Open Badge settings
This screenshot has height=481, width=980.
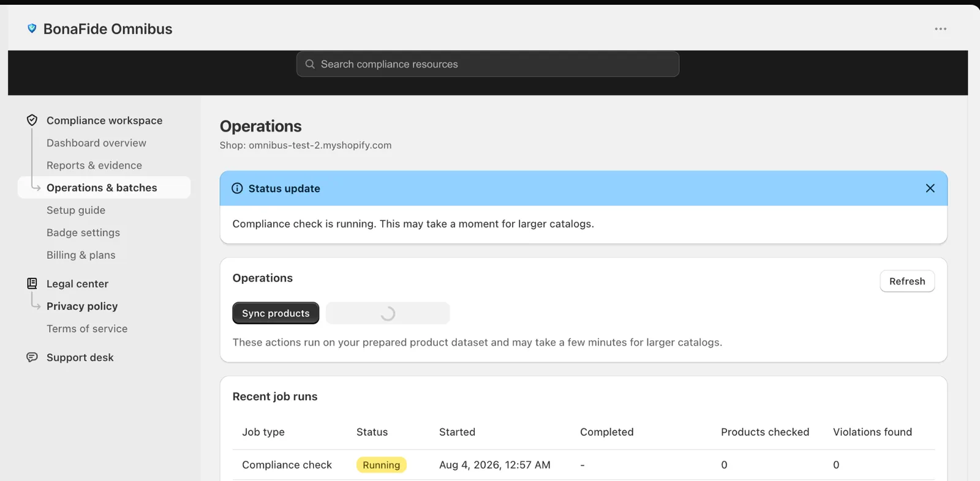[83, 233]
